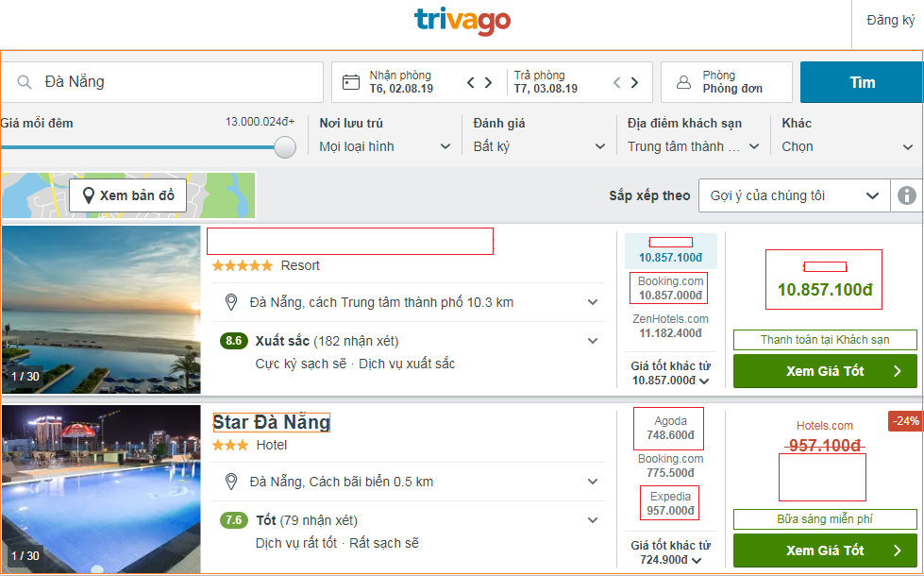Image resolution: width=924 pixels, height=576 pixels.
Task: Open the Địa điểm khách sạn dropdown
Action: point(694,146)
